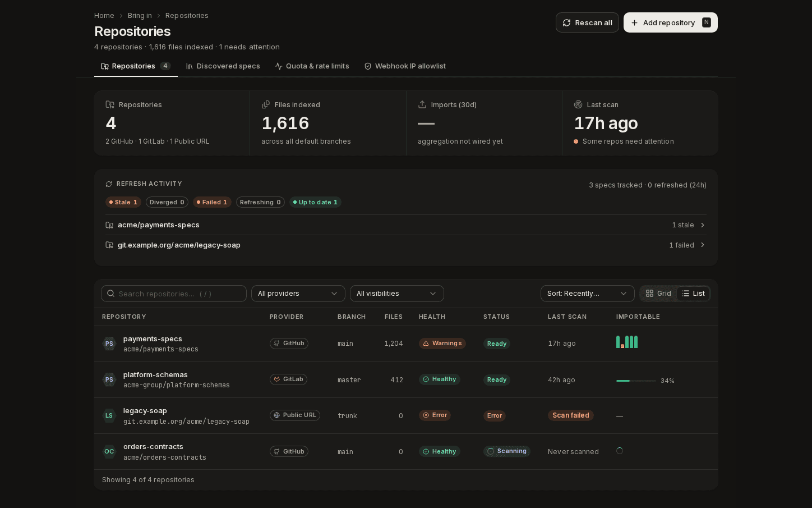
Task: Click the Warnings health badge
Action: pos(442,344)
